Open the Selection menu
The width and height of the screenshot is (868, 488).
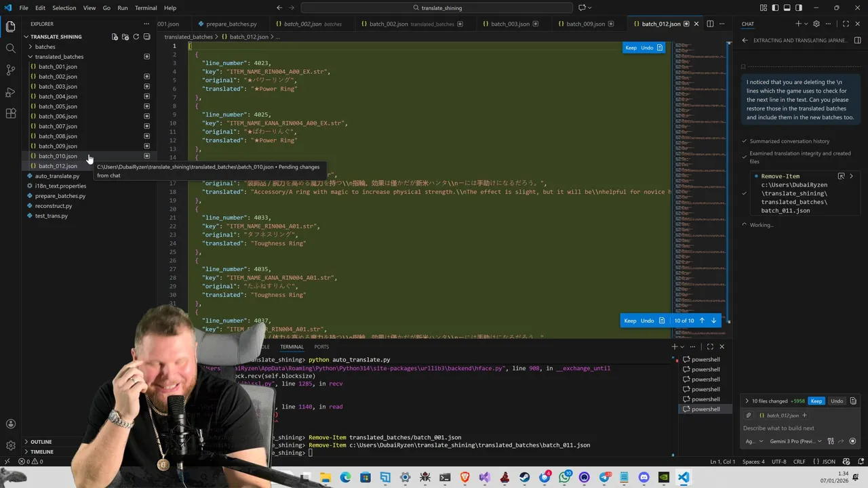tap(64, 7)
